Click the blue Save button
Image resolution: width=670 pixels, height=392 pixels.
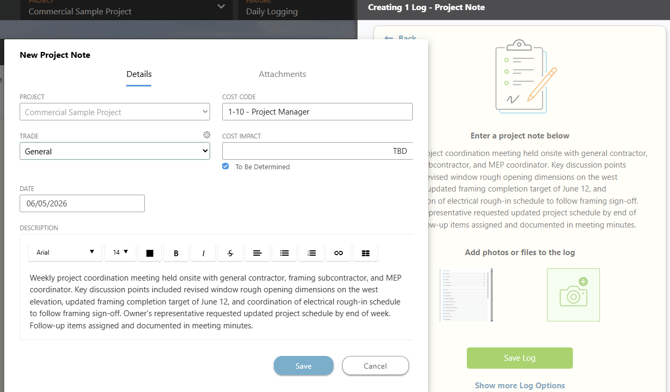303,366
